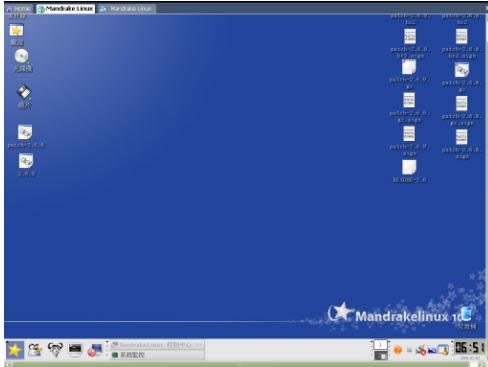Switch to the second Mandrake Linux tab
Image resolution: width=488 pixels, height=367 pixels.
[127, 9]
